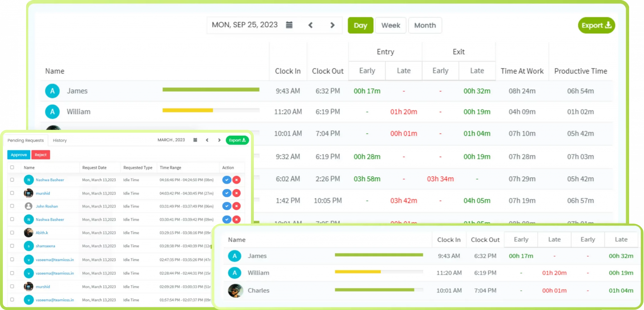Screen dimensions: 644x310
Task: Check the vaseema row starting 02:47:35 PM
Action: point(12,260)
